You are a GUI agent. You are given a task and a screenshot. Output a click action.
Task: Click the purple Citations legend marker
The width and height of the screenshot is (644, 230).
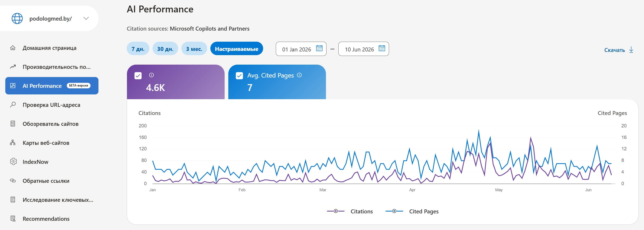pos(336,211)
